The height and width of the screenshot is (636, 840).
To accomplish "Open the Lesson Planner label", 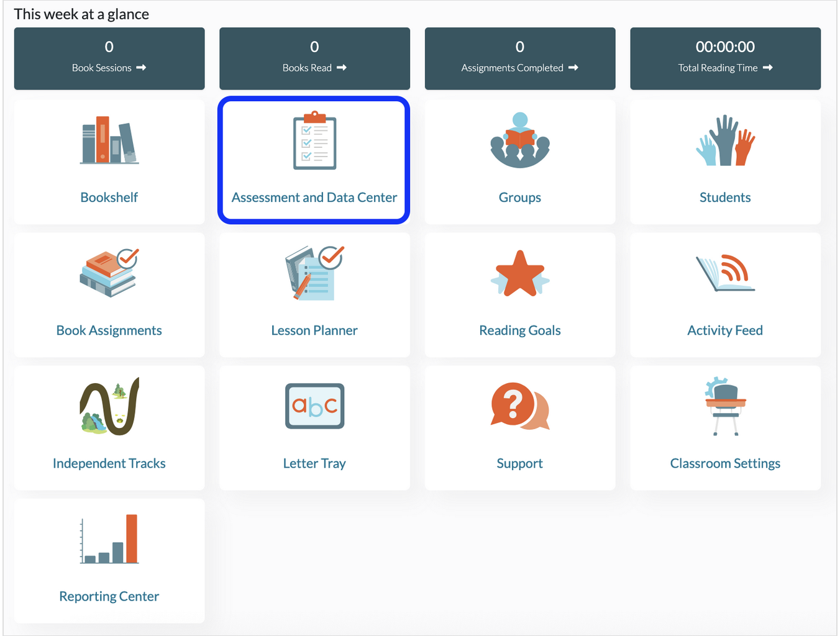I will point(314,330).
